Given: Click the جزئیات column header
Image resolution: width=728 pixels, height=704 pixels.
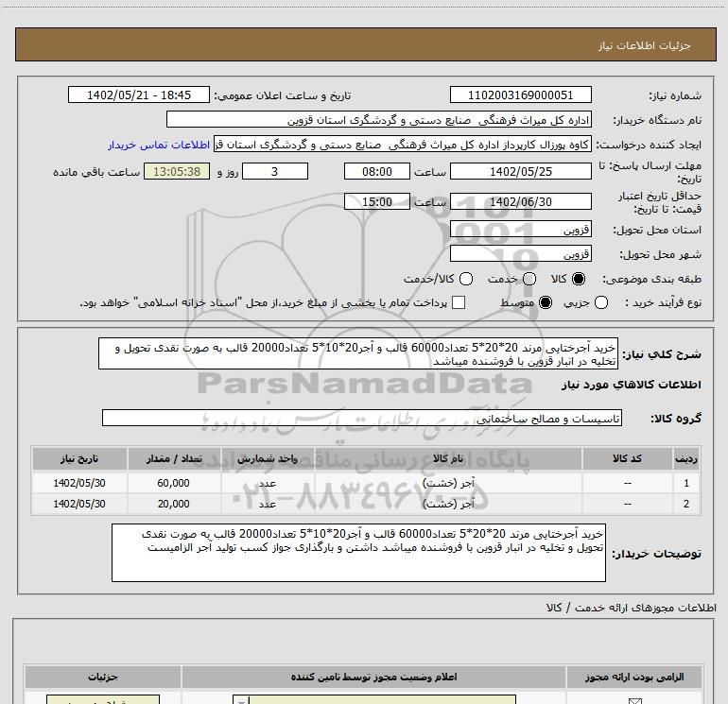Looking at the screenshot, I should click(103, 678).
